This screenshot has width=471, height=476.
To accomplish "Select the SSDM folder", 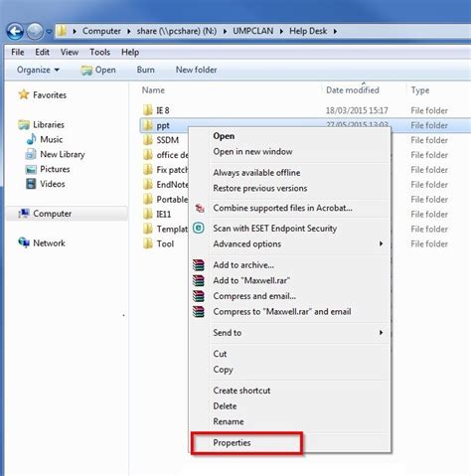I will 168,140.
